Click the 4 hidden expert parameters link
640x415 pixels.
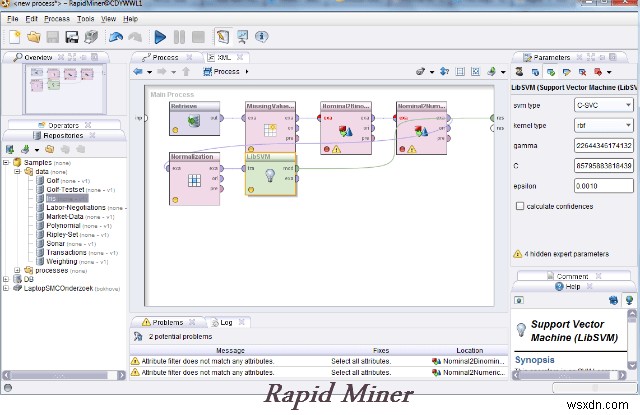[x=568, y=254]
